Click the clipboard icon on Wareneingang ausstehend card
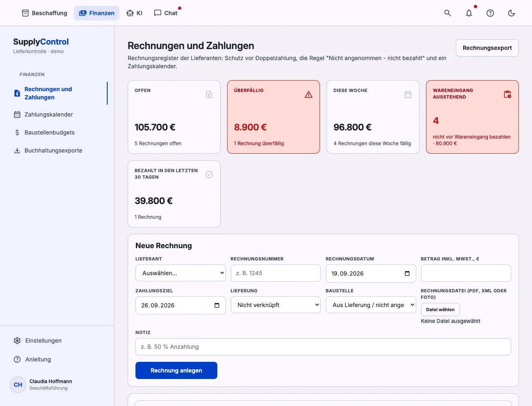Viewport: 532px width, 406px height. coord(507,94)
